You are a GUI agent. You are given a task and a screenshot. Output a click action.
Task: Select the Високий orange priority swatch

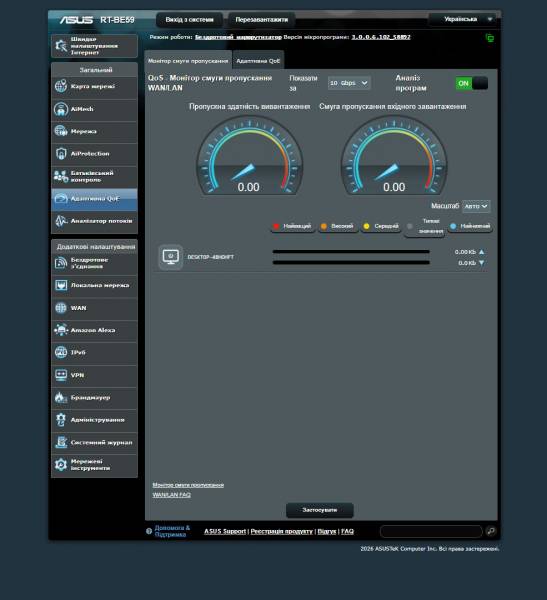[324, 226]
